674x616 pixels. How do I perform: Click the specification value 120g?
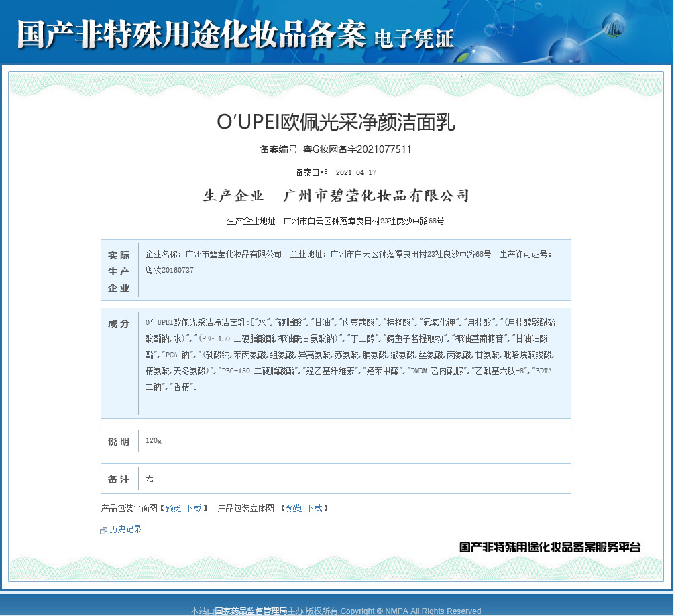[154, 441]
